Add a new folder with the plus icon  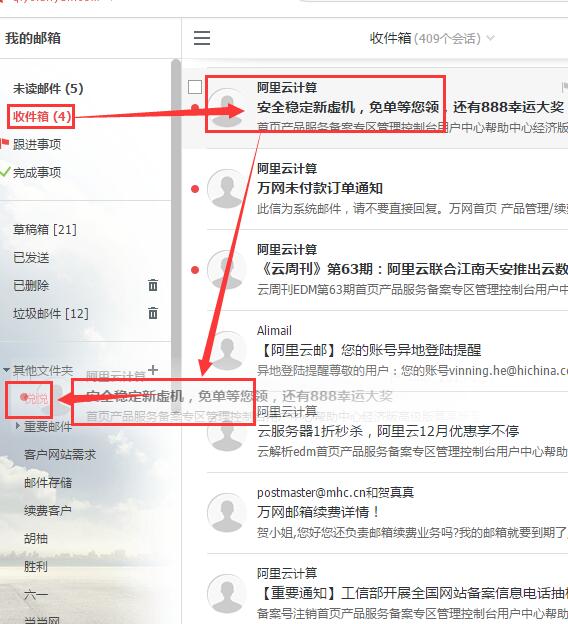[153, 370]
